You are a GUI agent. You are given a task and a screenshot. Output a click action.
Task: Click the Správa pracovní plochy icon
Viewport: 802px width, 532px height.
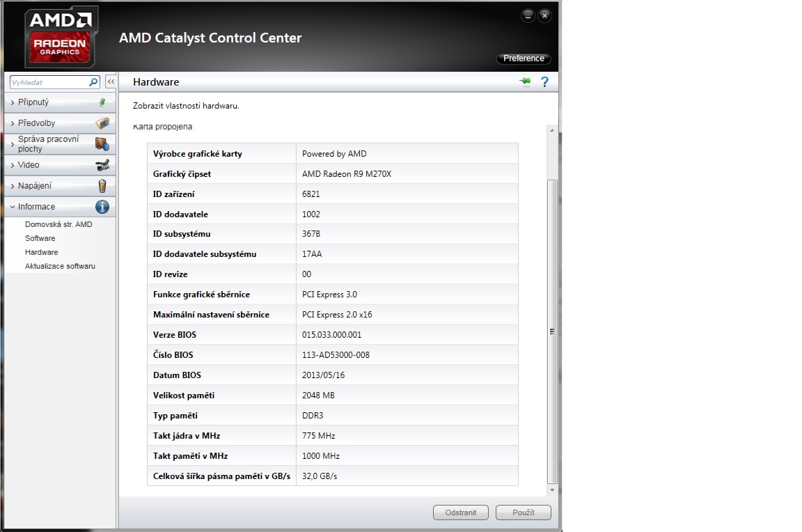102,143
